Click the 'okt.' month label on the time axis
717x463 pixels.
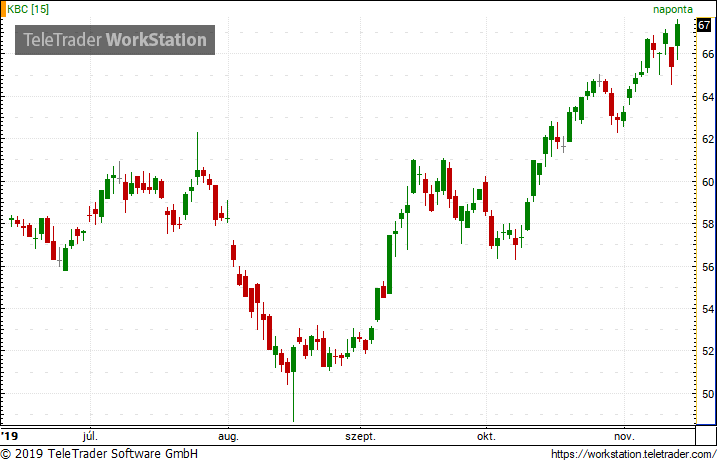[x=486, y=436]
